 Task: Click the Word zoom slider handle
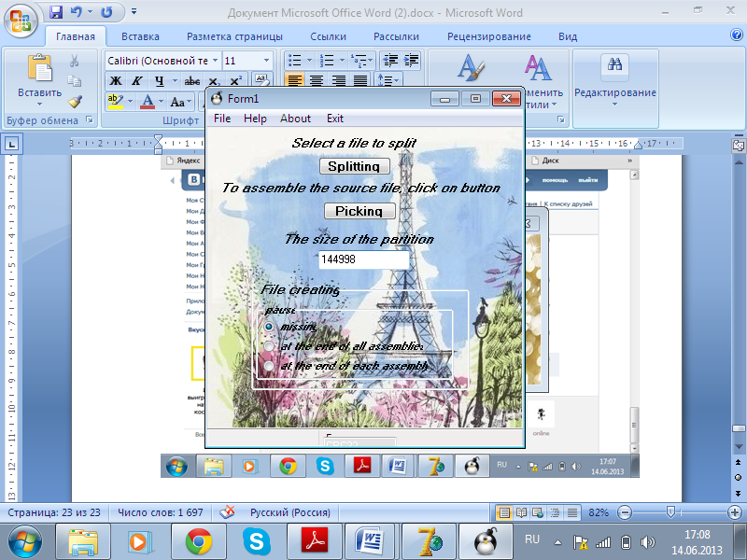tap(670, 512)
